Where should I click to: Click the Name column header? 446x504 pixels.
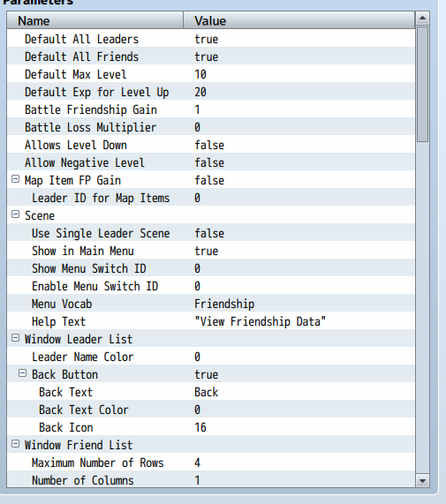coord(95,20)
